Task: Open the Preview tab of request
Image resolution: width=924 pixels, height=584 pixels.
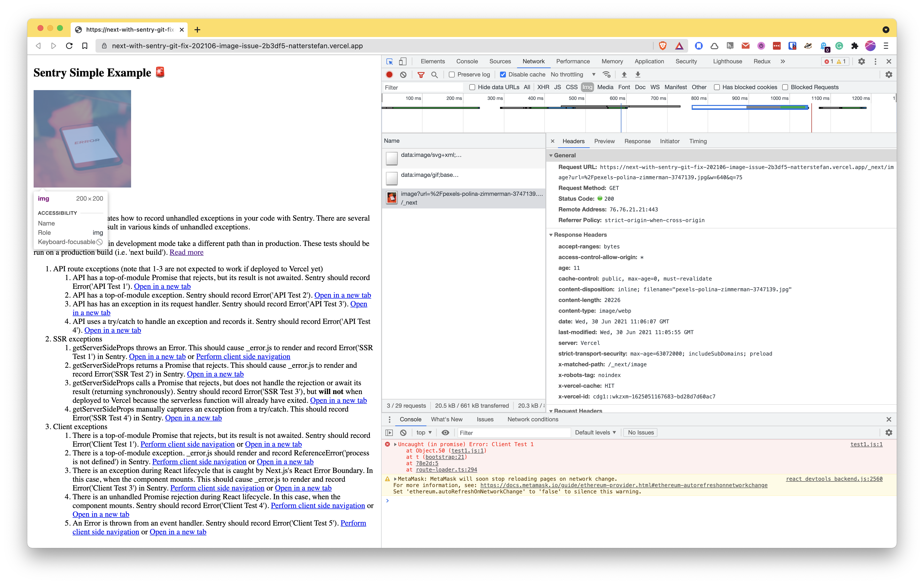Action: [604, 141]
